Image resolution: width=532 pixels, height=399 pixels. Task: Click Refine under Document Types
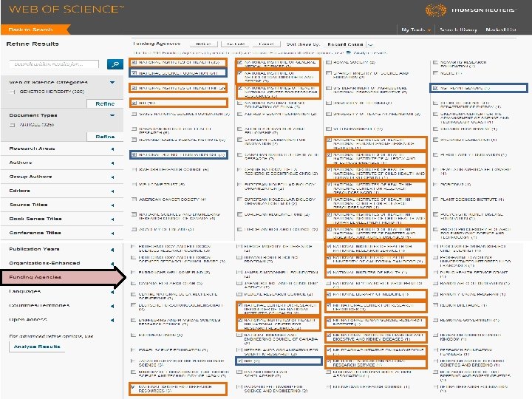click(105, 137)
